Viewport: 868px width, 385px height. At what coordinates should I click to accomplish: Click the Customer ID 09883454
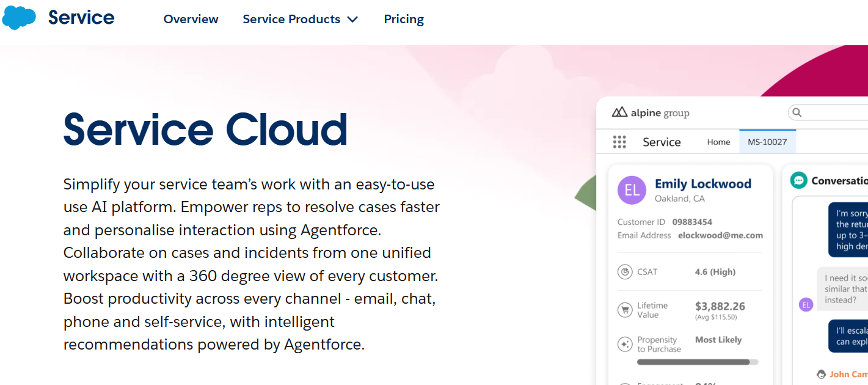(x=692, y=222)
